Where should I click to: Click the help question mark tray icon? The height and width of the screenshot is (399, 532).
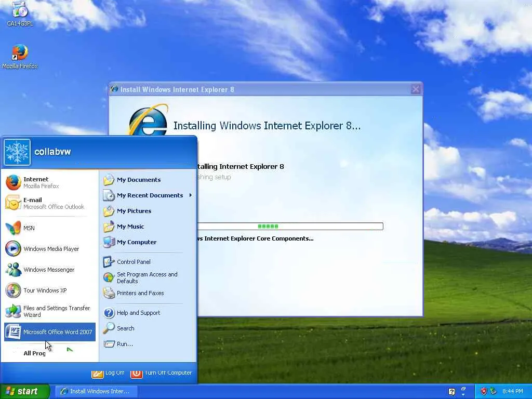(451, 392)
